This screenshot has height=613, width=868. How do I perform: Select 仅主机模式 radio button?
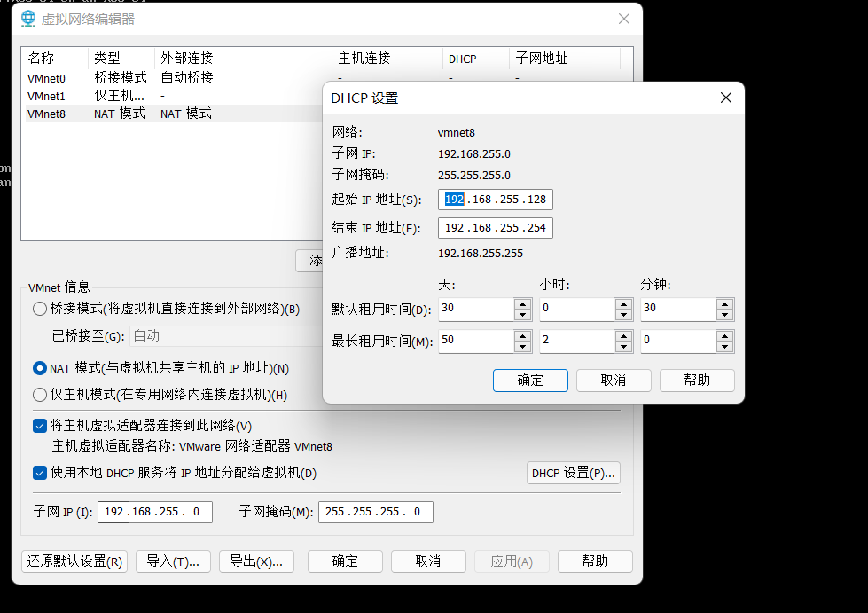[x=39, y=395]
